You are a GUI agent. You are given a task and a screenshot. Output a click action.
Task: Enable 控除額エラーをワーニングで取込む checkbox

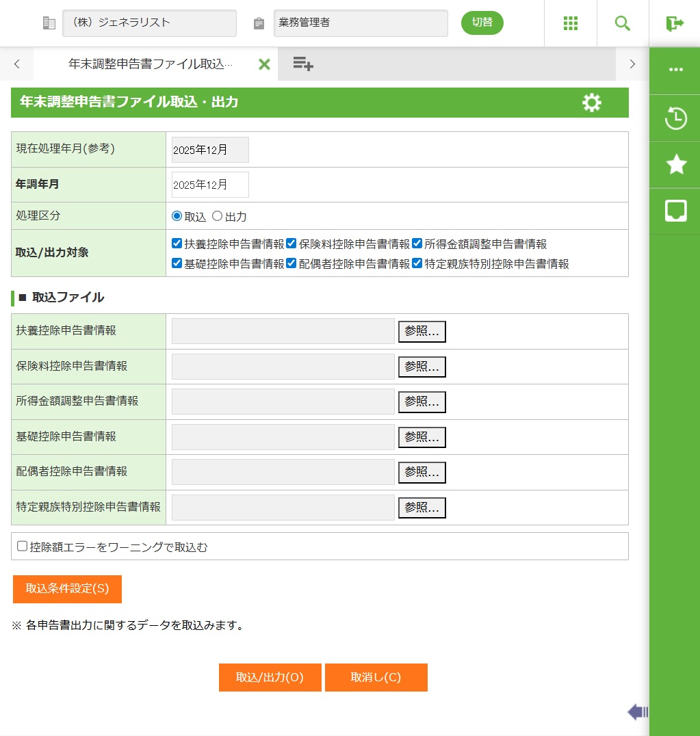coord(23,547)
